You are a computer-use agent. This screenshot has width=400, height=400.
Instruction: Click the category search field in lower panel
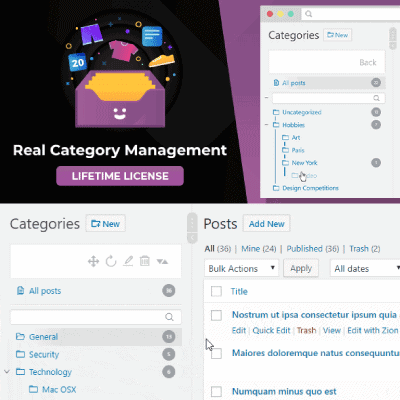(x=96, y=317)
